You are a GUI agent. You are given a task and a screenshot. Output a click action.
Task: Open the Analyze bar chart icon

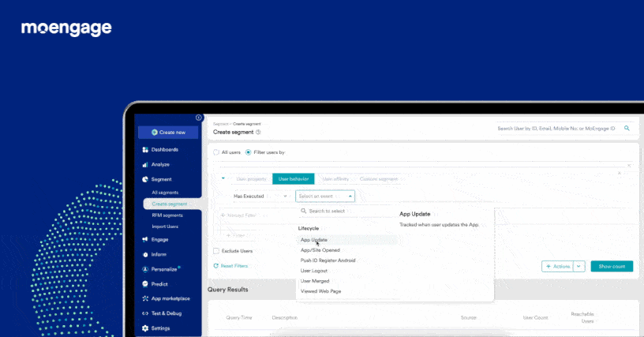pos(145,165)
